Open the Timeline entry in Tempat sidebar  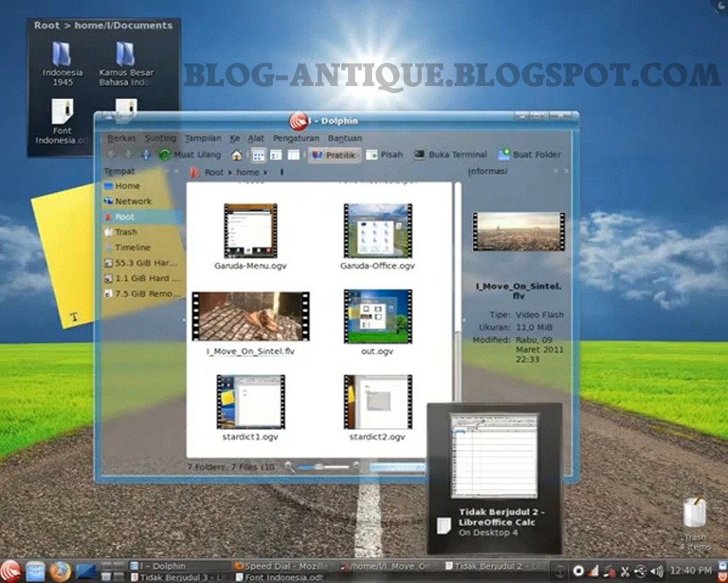click(133, 247)
